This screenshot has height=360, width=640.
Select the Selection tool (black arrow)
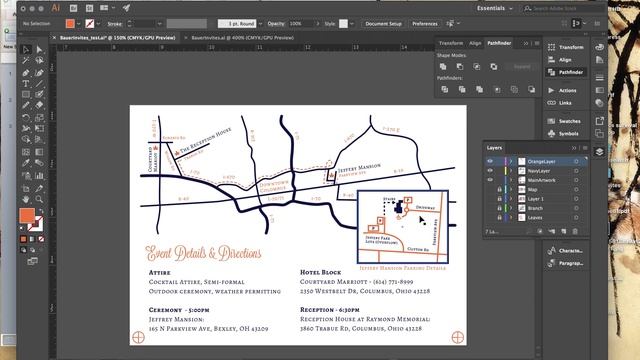[x=26, y=49]
